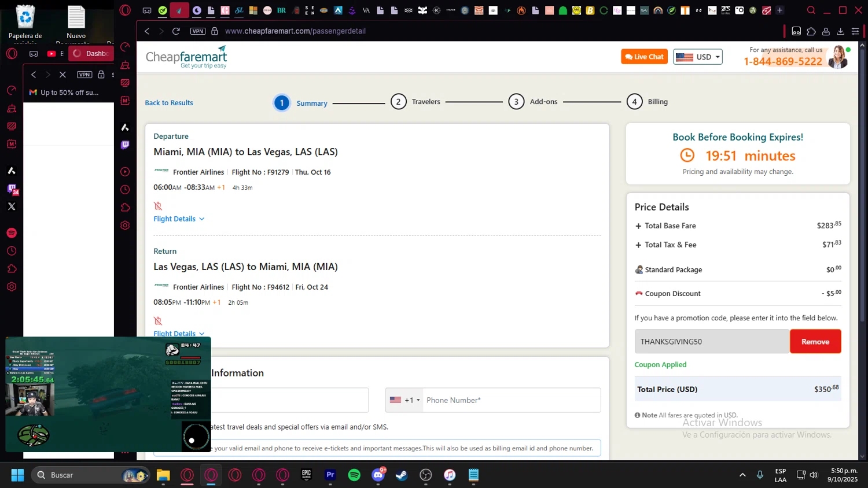Open settings gear in front window sidebar
The image size is (868, 488).
[125, 225]
